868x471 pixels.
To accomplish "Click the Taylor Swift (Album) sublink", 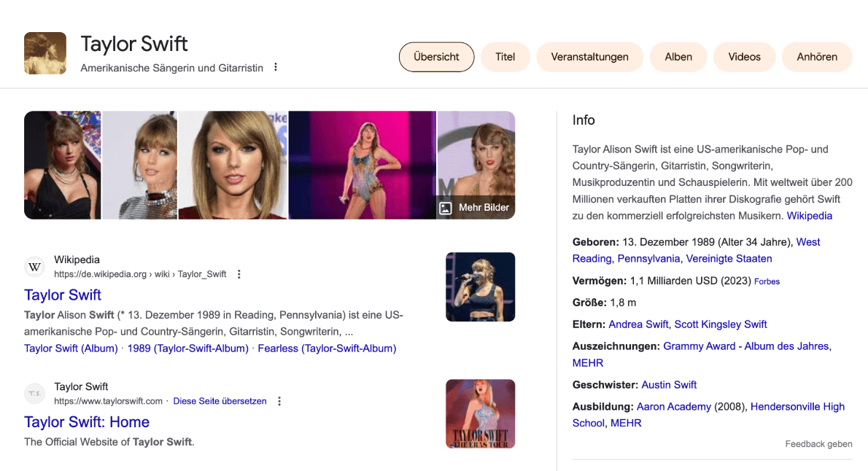I will point(71,348).
